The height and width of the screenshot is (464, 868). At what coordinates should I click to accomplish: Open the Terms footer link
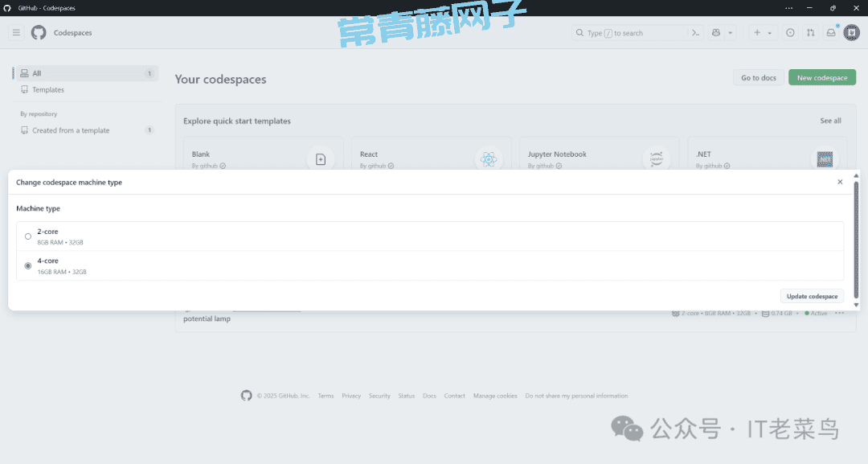tap(325, 396)
